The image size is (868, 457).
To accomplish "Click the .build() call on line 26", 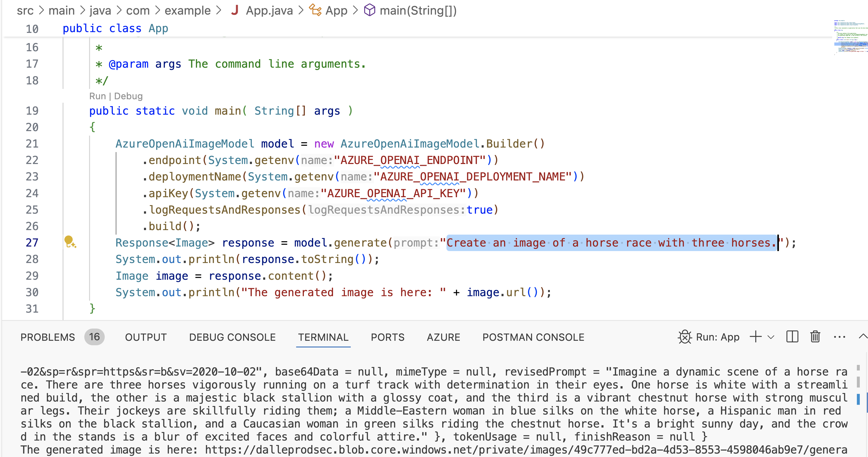I will (x=171, y=226).
